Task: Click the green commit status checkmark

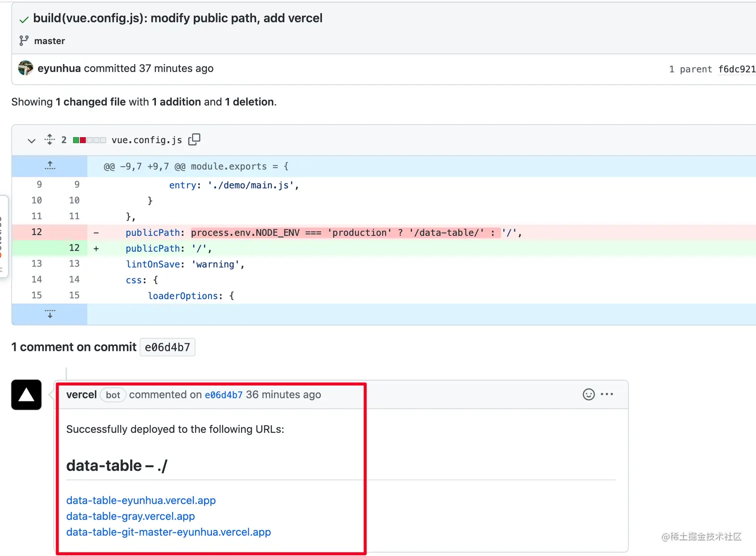Action: [23, 20]
